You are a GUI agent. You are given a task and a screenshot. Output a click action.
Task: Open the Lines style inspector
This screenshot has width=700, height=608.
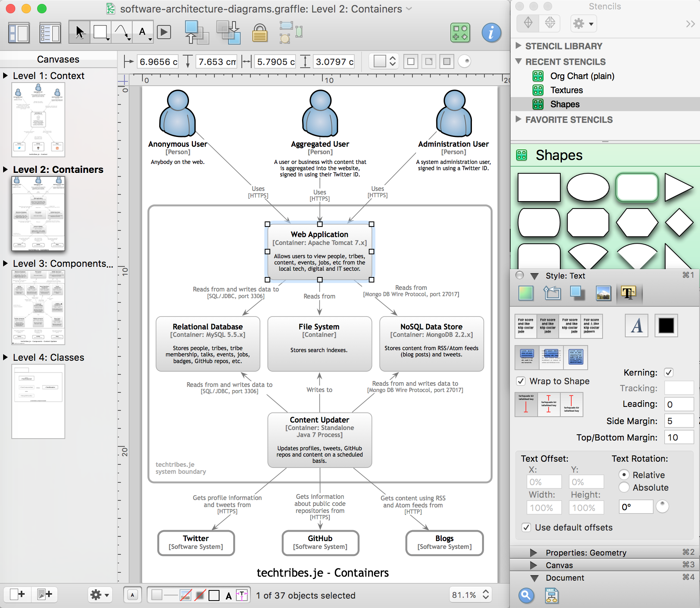(552, 293)
